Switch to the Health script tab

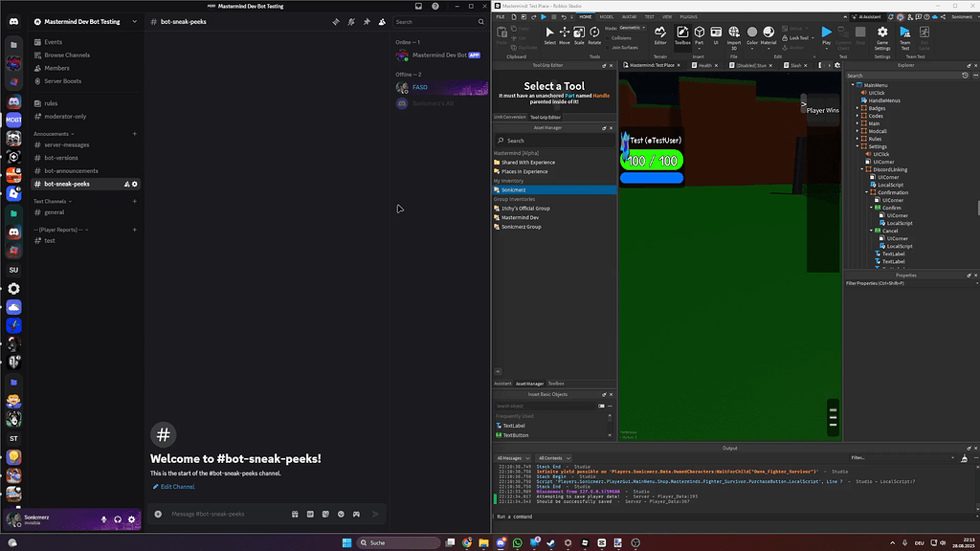click(705, 65)
